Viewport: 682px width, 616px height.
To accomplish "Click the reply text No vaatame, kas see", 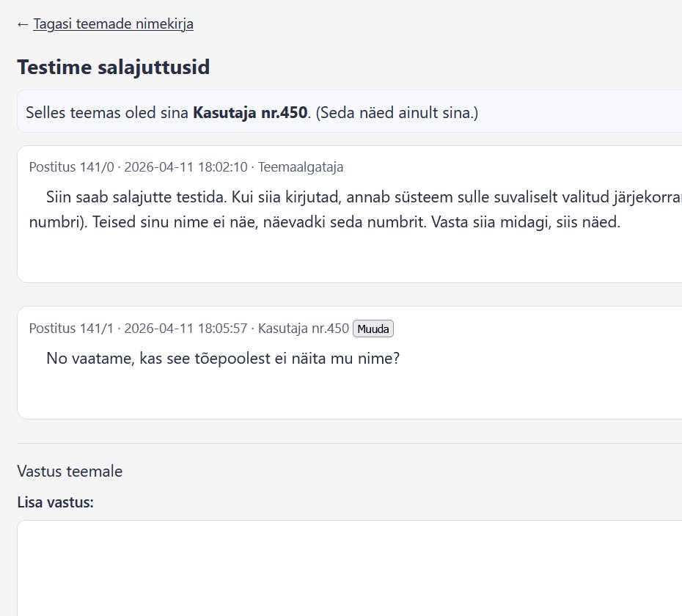I will click(x=222, y=359).
